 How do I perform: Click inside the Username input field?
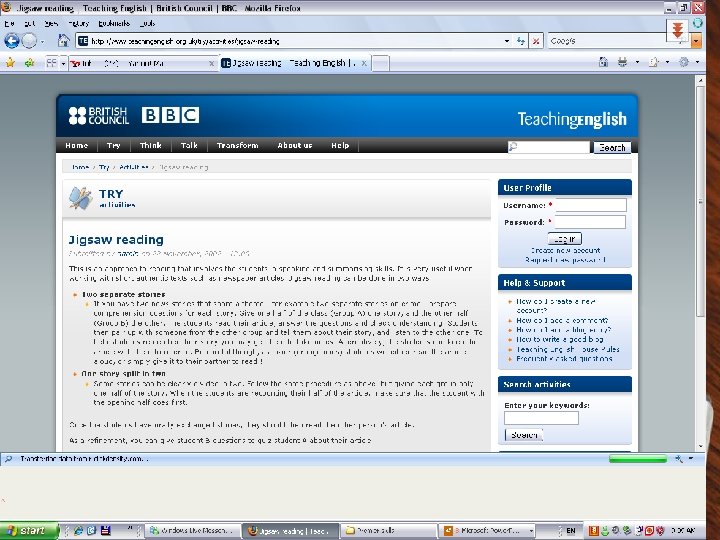(x=591, y=205)
